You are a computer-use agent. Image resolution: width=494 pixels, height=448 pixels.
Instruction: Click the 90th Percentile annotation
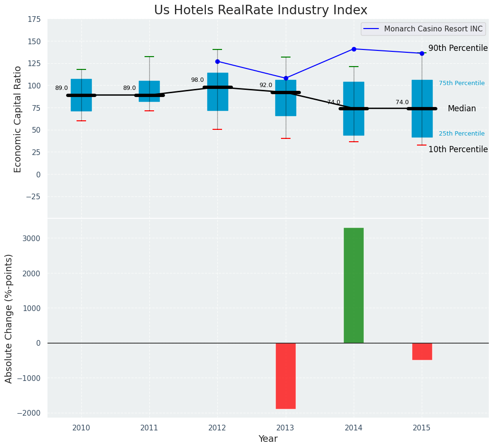tap(458, 49)
